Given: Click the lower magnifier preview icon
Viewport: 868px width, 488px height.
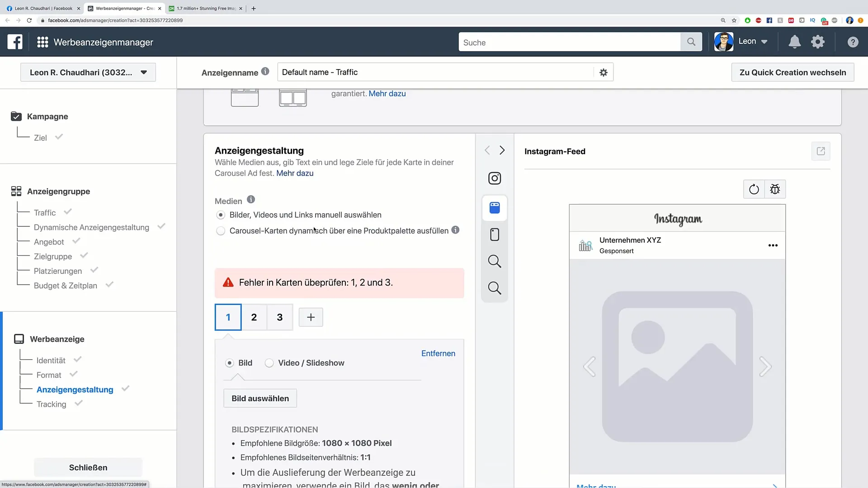Looking at the screenshot, I should [x=495, y=288].
